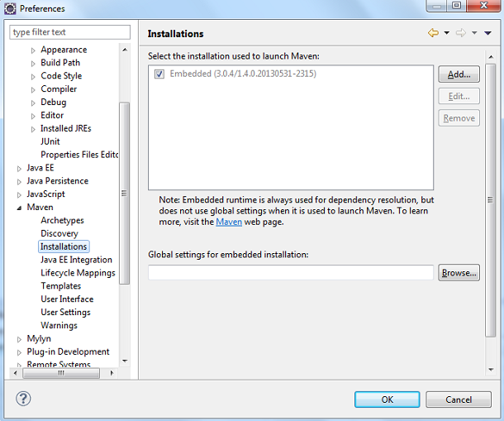Select Warnings under Maven

59,325
